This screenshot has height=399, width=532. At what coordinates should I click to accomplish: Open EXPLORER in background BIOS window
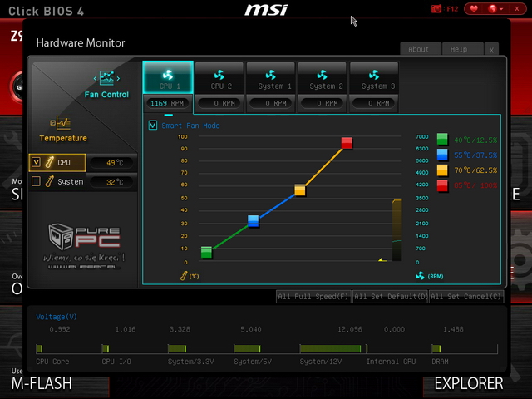[x=469, y=384]
